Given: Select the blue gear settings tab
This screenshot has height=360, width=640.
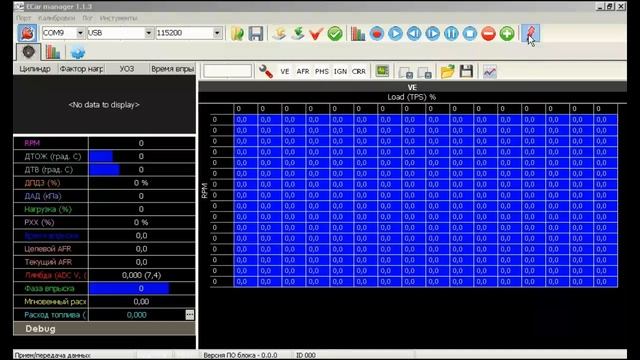Looking at the screenshot, I should pyautogui.click(x=78, y=52).
